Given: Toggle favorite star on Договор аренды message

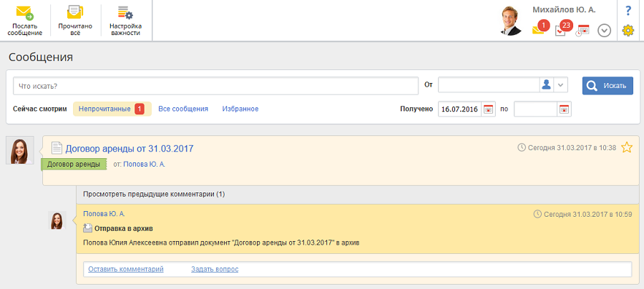Looking at the screenshot, I should pos(627,147).
